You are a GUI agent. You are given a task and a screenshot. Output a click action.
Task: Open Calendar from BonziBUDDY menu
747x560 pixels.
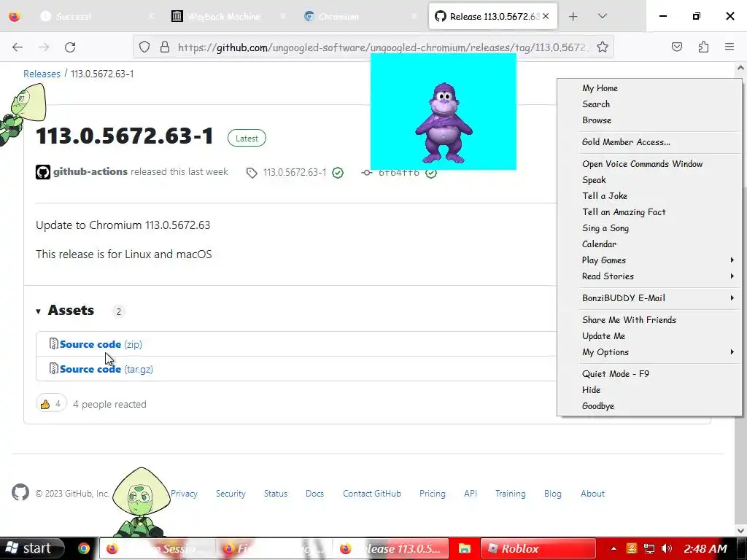649,244
